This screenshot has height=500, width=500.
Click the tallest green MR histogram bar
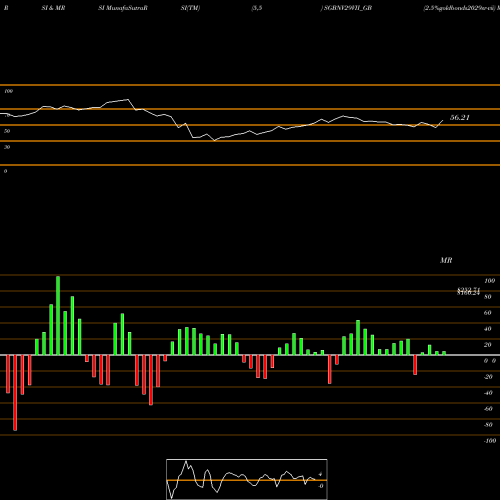pos(58,315)
